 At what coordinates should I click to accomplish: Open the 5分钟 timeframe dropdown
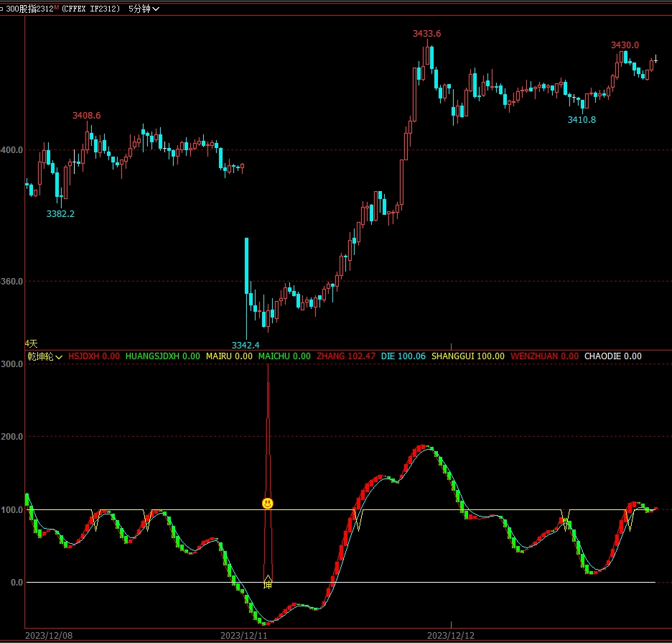pos(144,9)
